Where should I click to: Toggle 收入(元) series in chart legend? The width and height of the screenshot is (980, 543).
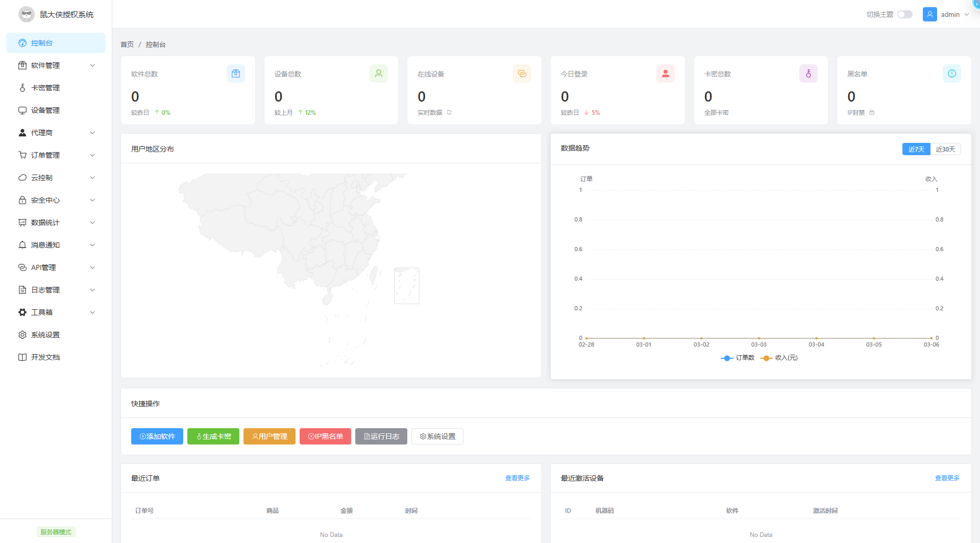click(x=779, y=358)
